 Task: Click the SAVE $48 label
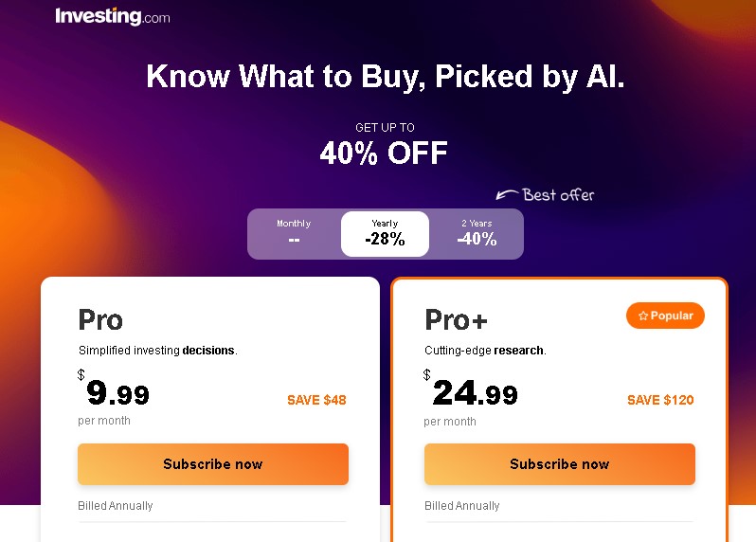pyautogui.click(x=316, y=400)
